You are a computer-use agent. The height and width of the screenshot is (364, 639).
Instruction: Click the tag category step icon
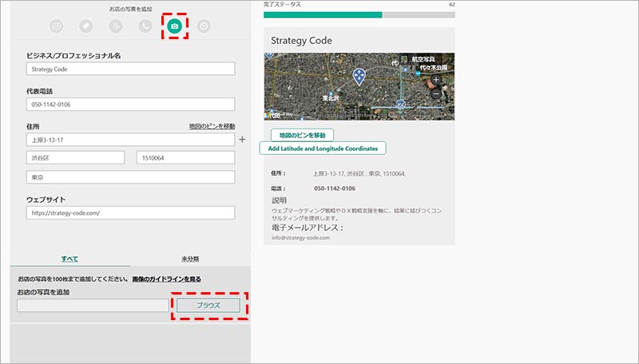point(85,26)
